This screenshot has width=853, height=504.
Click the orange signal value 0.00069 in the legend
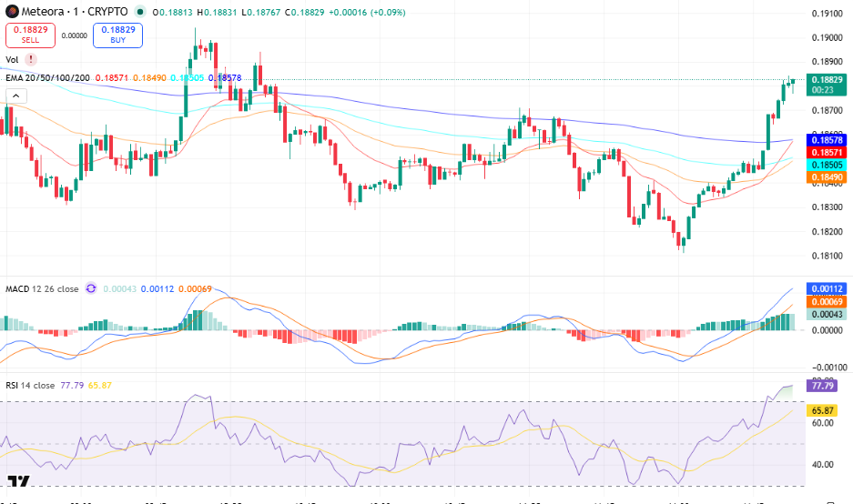195,288
